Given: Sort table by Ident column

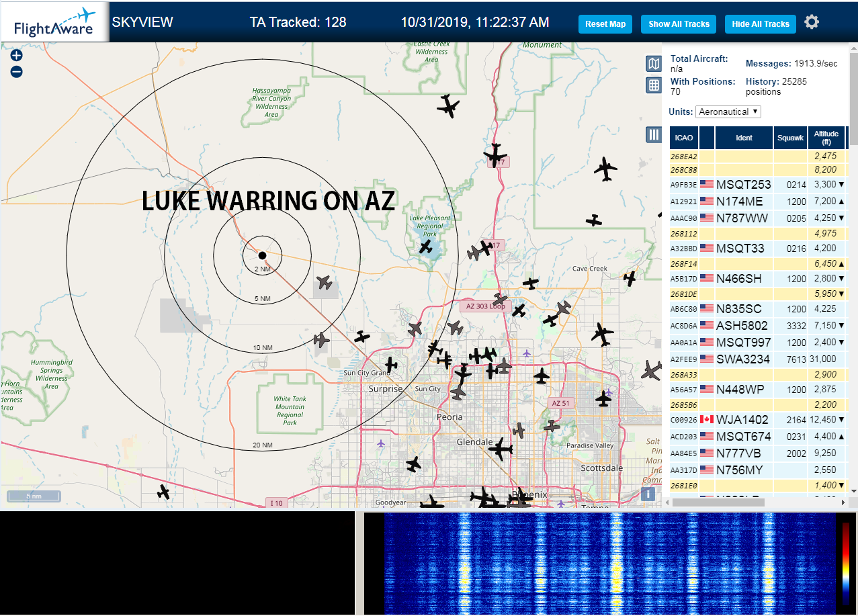Looking at the screenshot, I should (x=744, y=138).
